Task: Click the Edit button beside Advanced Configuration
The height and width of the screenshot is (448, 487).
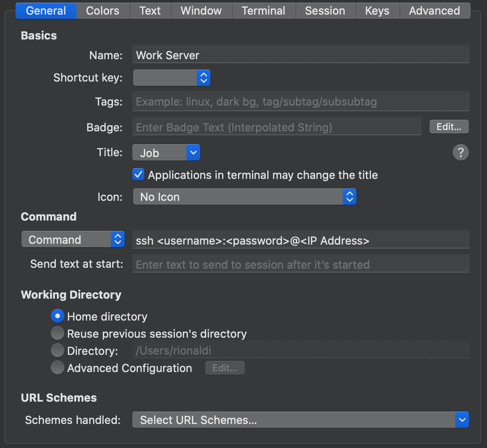Action: [x=225, y=368]
